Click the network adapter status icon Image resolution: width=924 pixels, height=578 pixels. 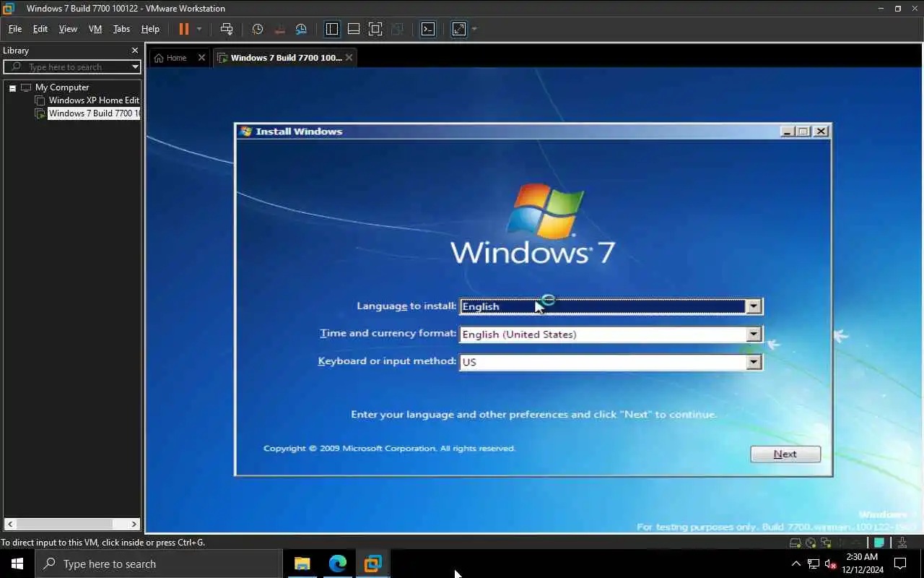[x=827, y=543]
